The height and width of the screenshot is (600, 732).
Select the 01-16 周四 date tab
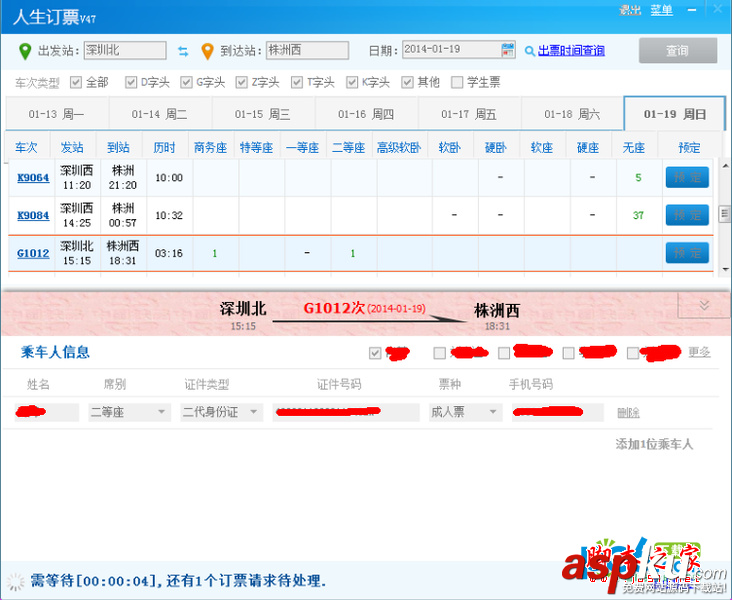(x=366, y=114)
